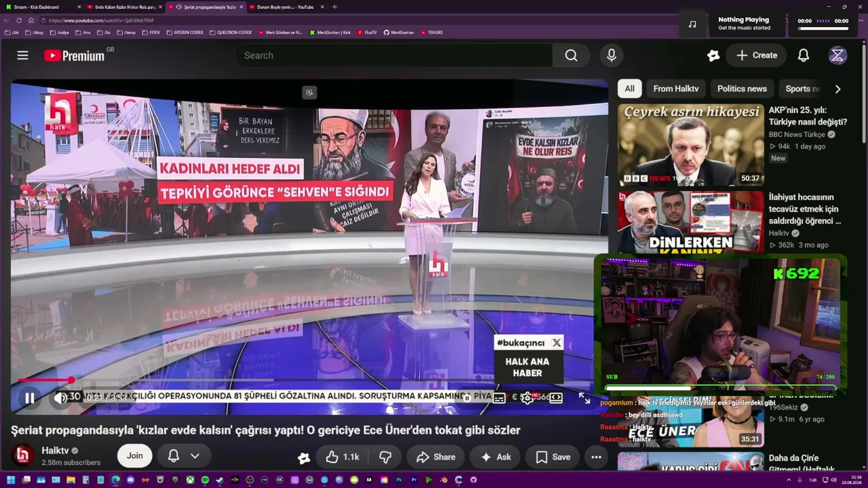Viewport: 868px width, 488px height.
Task: Close the #bukaçıncı overlay in video
Action: click(557, 343)
